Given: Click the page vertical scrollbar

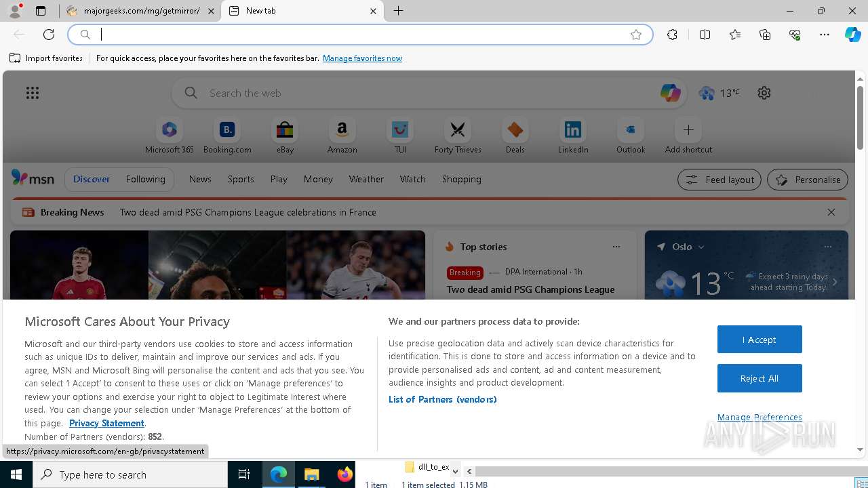Looking at the screenshot, I should [860, 119].
